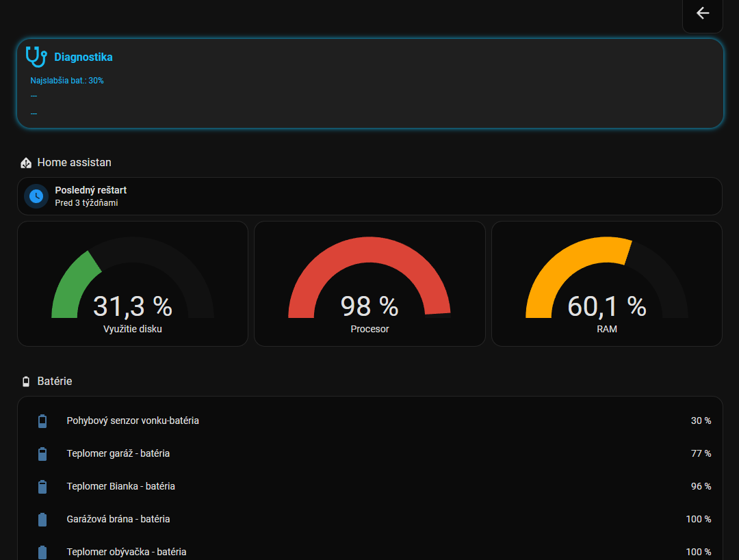
Task: Click the back arrow button
Action: click(702, 14)
